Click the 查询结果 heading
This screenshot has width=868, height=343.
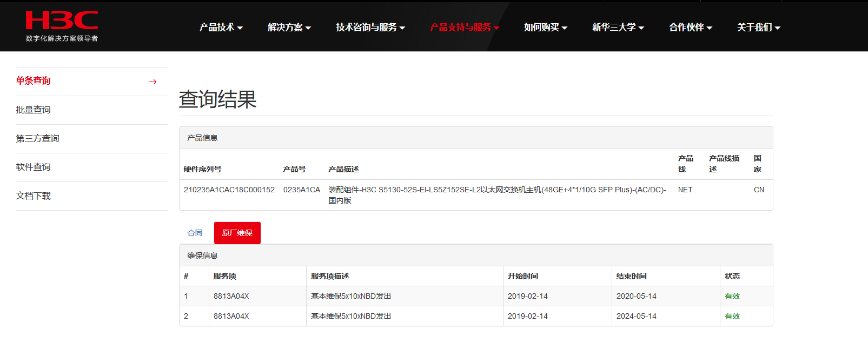tap(218, 99)
